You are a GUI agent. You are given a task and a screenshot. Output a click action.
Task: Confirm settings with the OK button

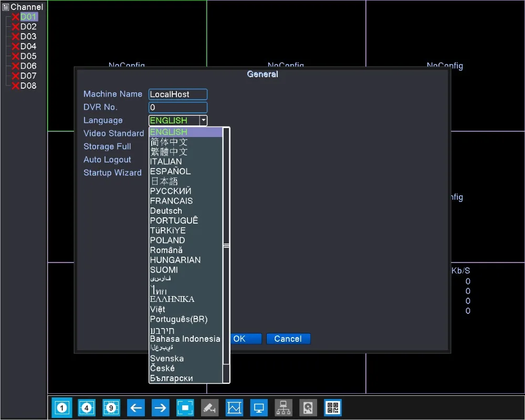point(245,339)
